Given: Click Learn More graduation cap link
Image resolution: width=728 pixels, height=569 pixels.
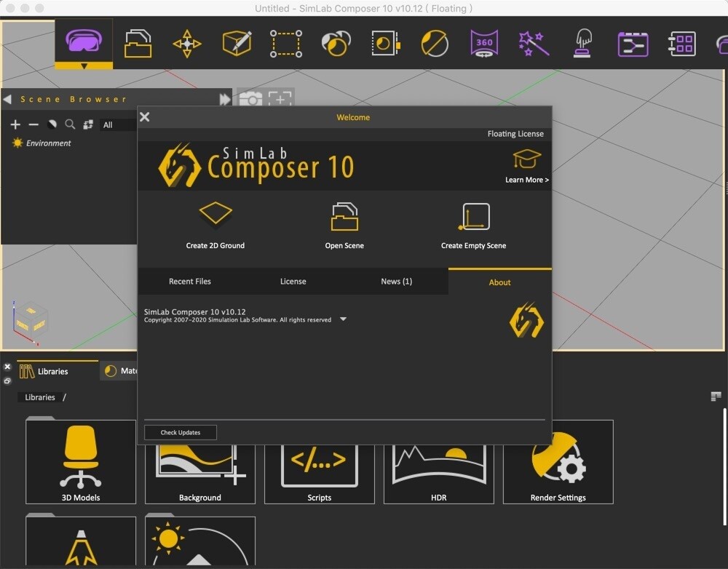Looking at the screenshot, I should (x=527, y=166).
